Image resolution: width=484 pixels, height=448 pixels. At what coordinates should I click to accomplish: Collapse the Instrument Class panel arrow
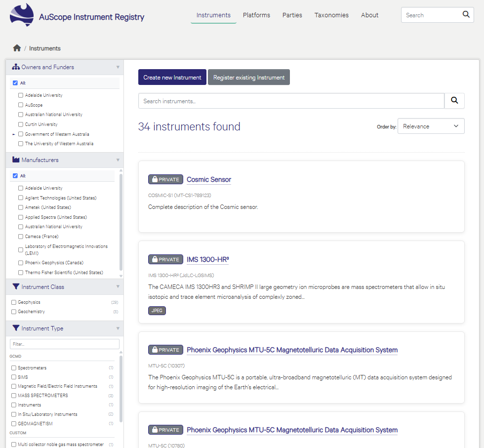(118, 286)
